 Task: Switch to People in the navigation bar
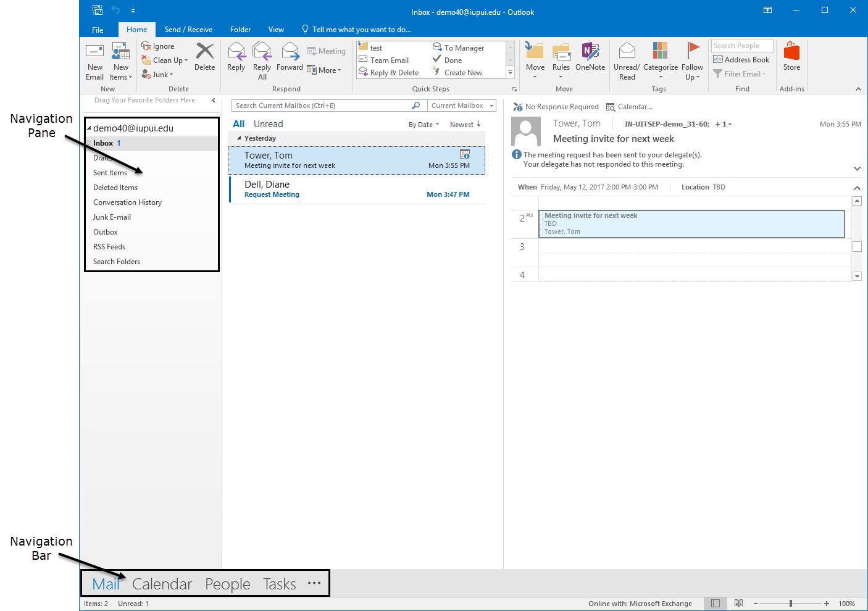[x=228, y=584]
